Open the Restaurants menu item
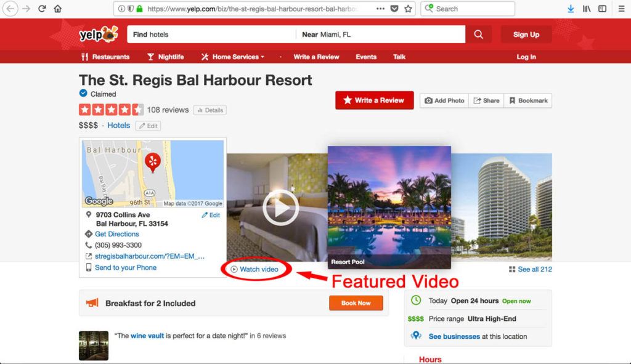 tap(105, 57)
